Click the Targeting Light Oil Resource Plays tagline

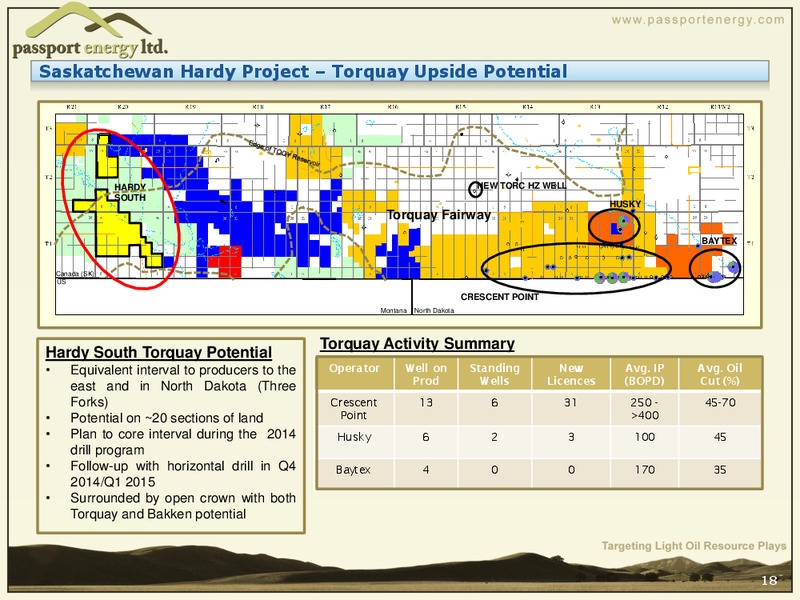[x=694, y=546]
